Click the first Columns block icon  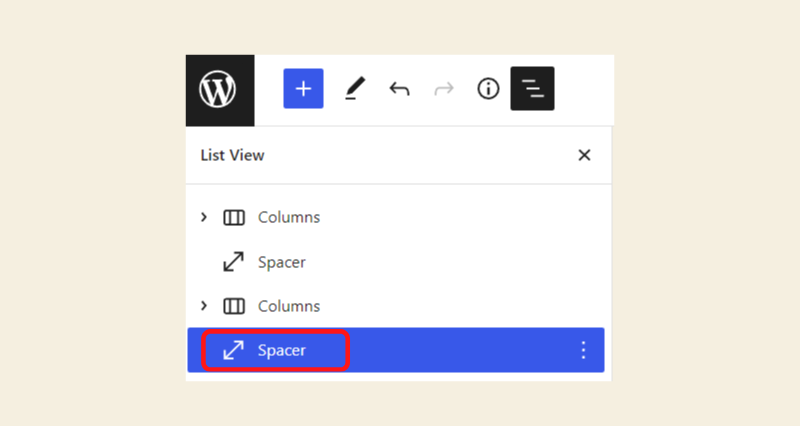[x=234, y=217]
